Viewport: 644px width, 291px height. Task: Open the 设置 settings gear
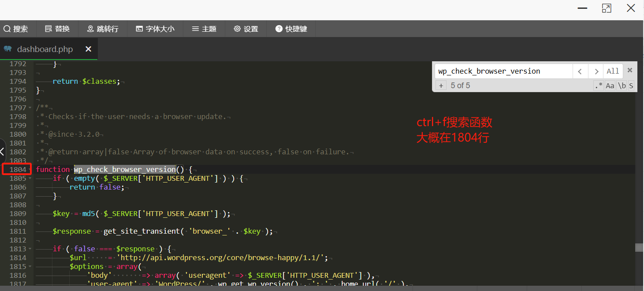tap(246, 29)
